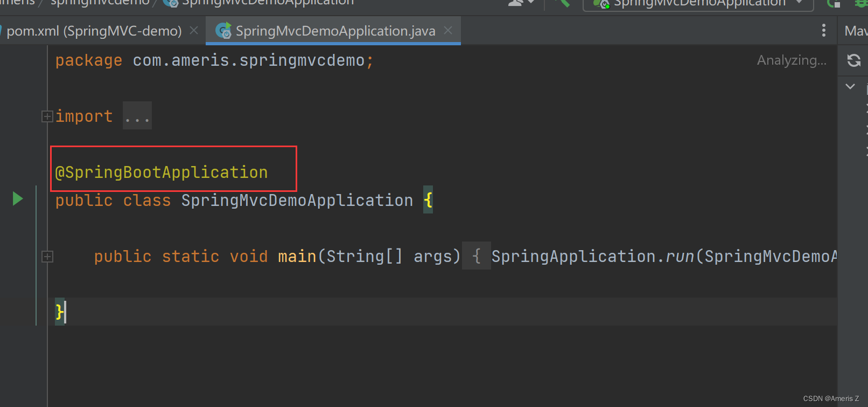This screenshot has width=868, height=407.
Task: Click the String[] parameter type
Action: click(365, 257)
